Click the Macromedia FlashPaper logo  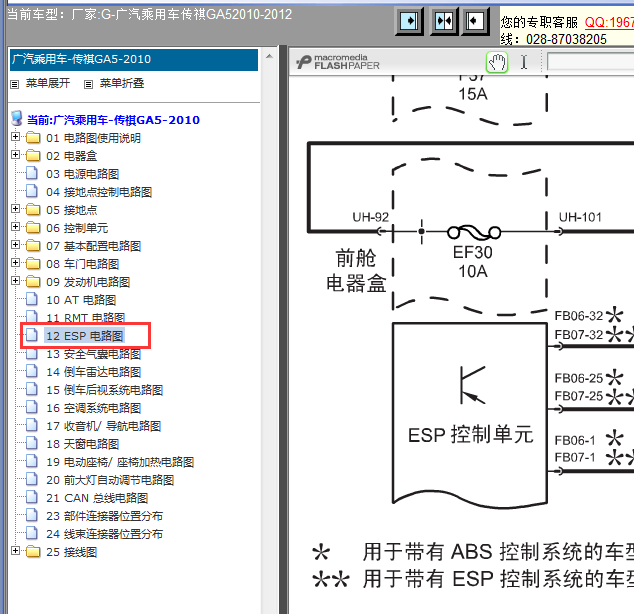[338, 62]
